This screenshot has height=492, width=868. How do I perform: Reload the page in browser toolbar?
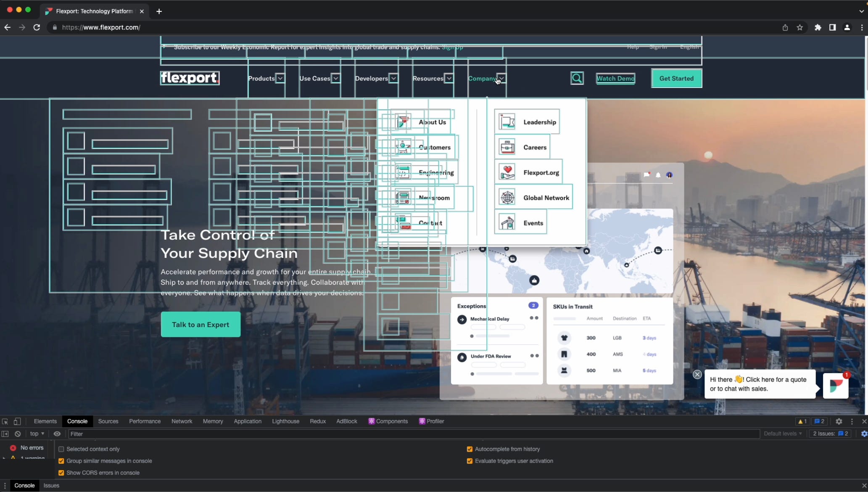37,27
